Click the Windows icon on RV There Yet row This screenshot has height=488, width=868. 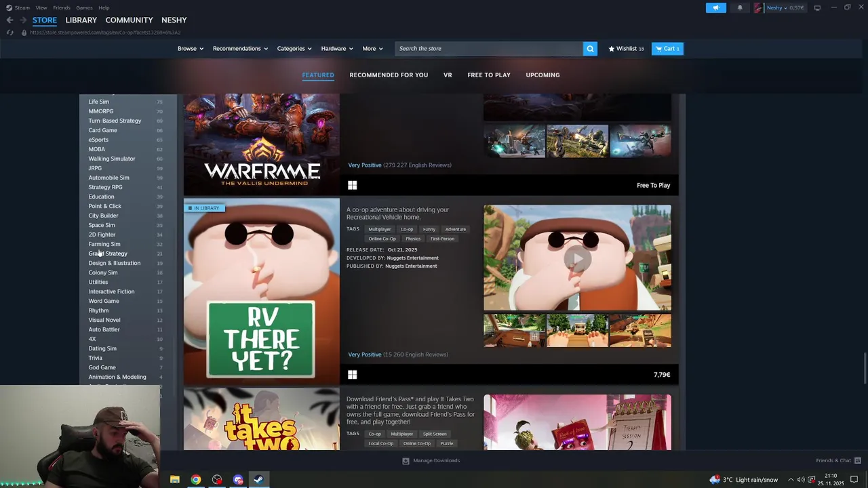pyautogui.click(x=352, y=375)
